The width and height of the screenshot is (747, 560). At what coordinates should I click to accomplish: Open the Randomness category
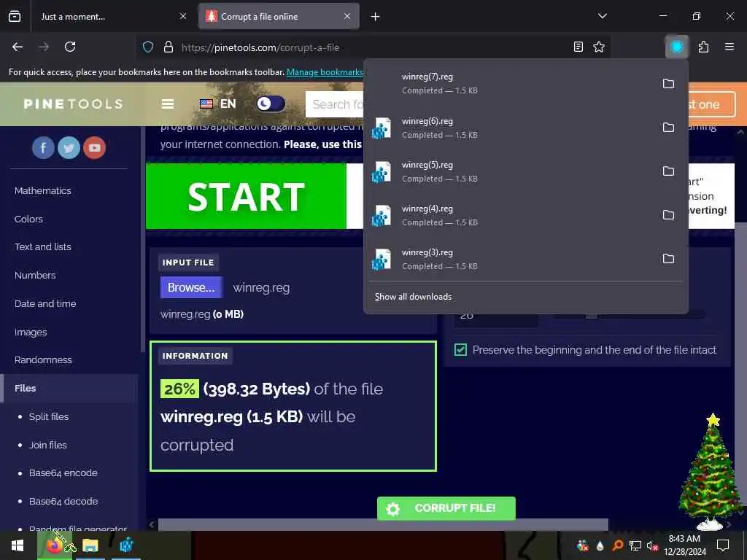pos(43,360)
